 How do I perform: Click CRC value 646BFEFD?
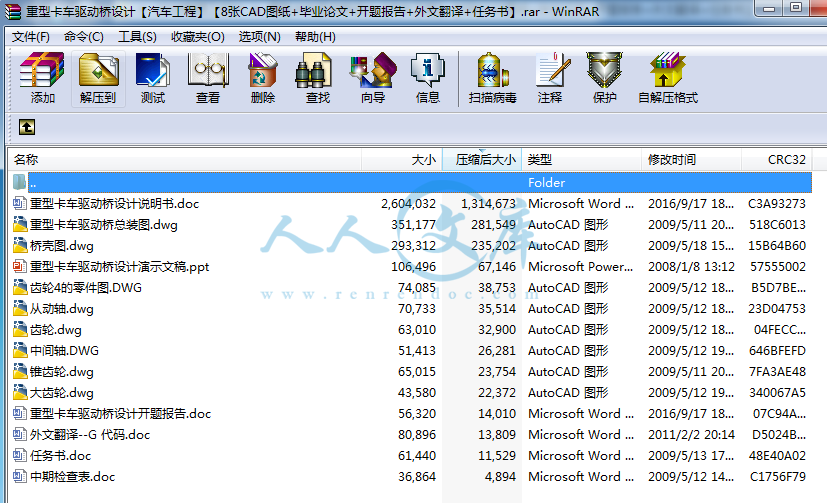777,351
